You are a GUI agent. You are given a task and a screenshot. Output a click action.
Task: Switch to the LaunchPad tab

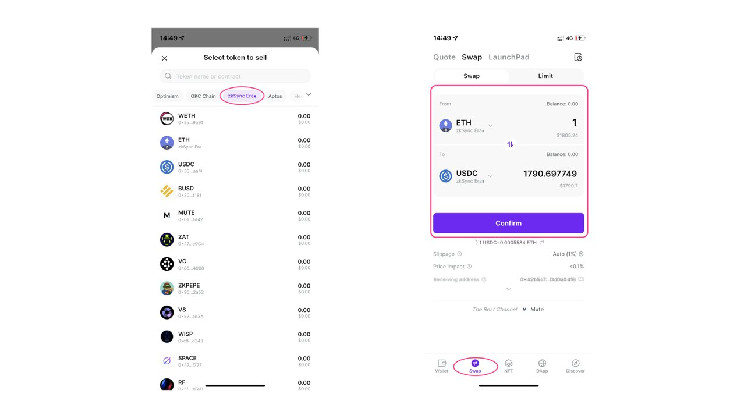[x=509, y=57]
